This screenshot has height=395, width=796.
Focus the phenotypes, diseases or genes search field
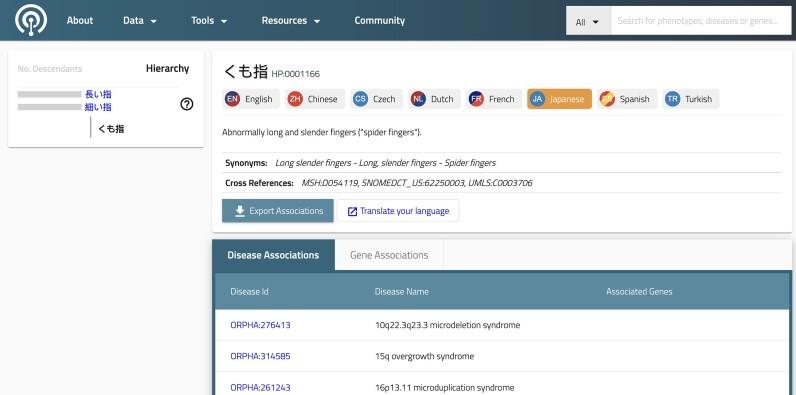(701, 21)
